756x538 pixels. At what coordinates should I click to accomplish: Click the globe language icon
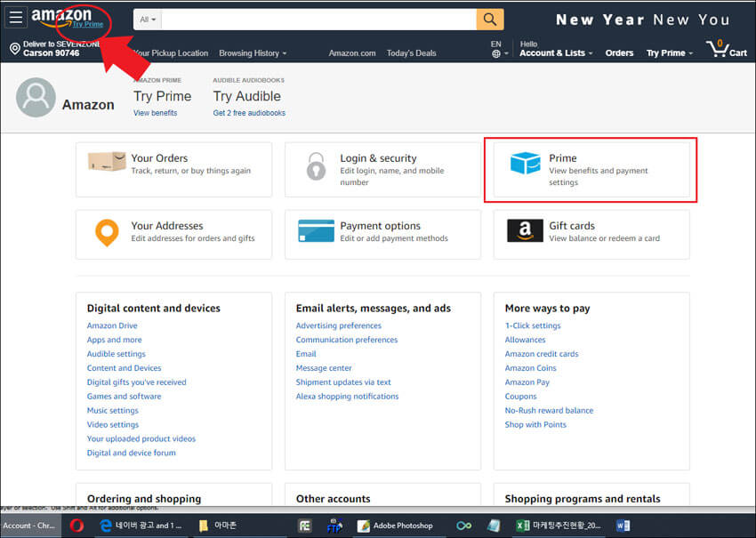click(x=496, y=53)
